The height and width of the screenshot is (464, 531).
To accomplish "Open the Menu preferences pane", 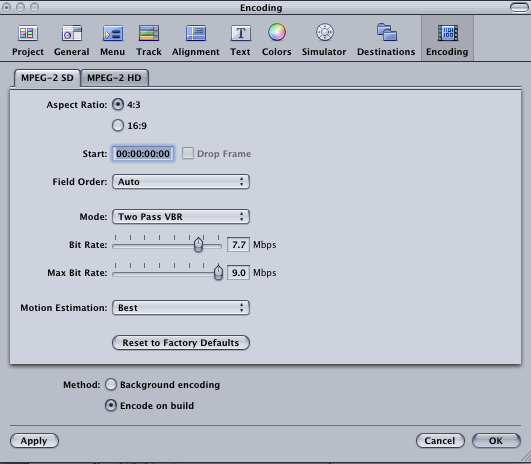I will tap(112, 40).
